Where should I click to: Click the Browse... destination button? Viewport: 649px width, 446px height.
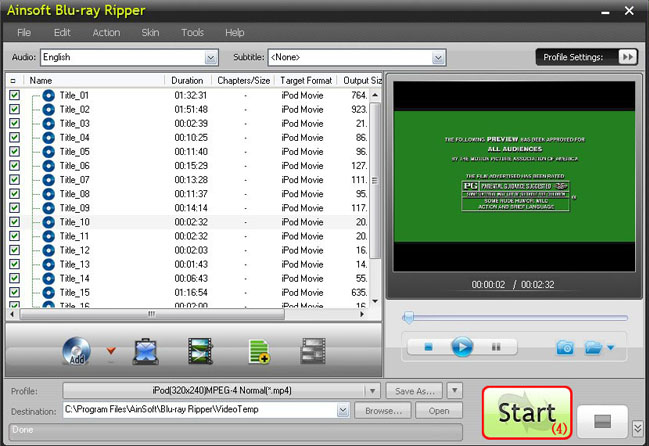point(383,410)
